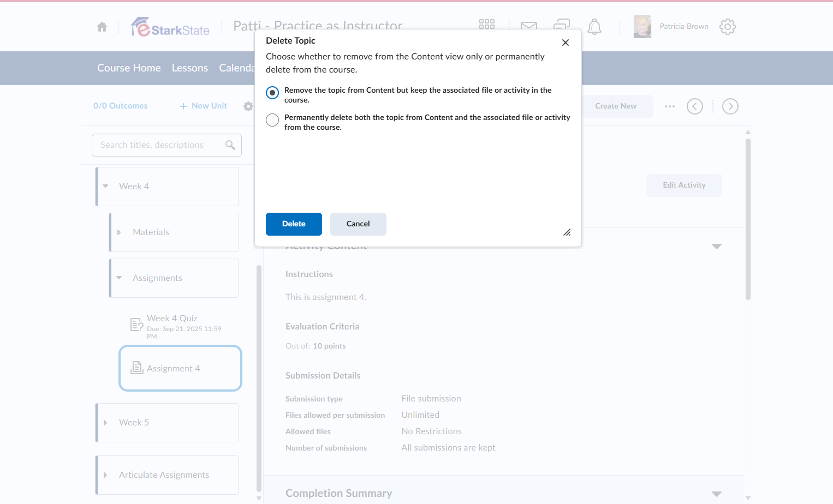Go to the home icon

[102, 27]
